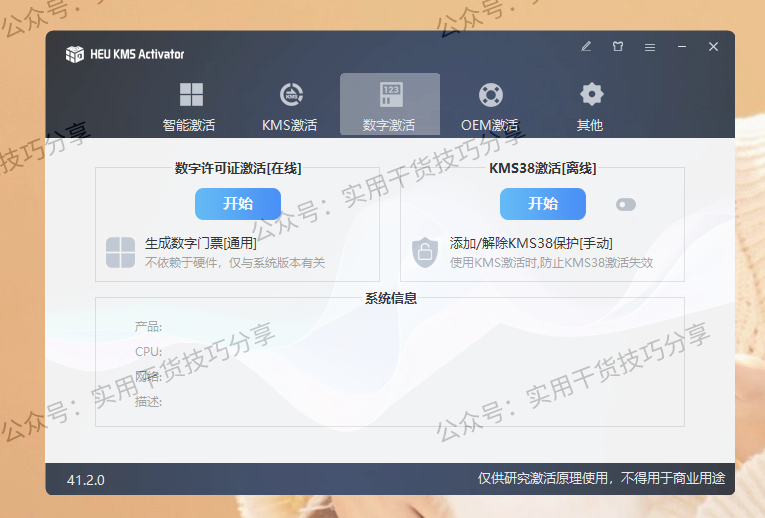Image resolution: width=765 pixels, height=518 pixels.
Task: Open the hamburger menu in title bar
Action: pos(649,47)
